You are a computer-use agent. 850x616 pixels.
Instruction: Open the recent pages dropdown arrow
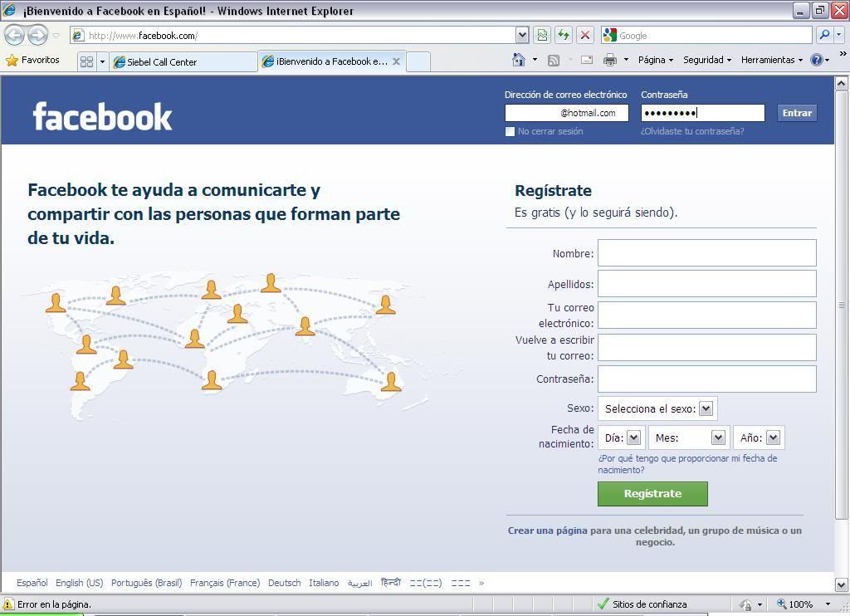coord(56,36)
